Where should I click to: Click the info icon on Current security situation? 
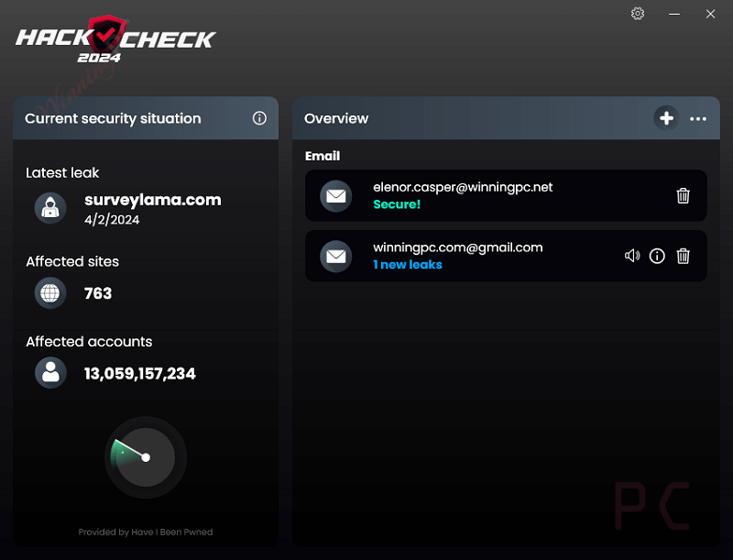(259, 117)
